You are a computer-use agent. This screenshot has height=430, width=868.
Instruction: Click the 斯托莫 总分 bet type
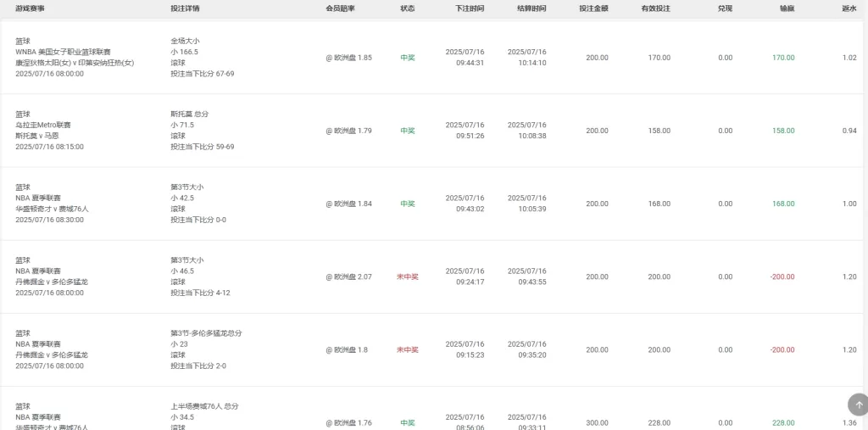click(x=190, y=114)
